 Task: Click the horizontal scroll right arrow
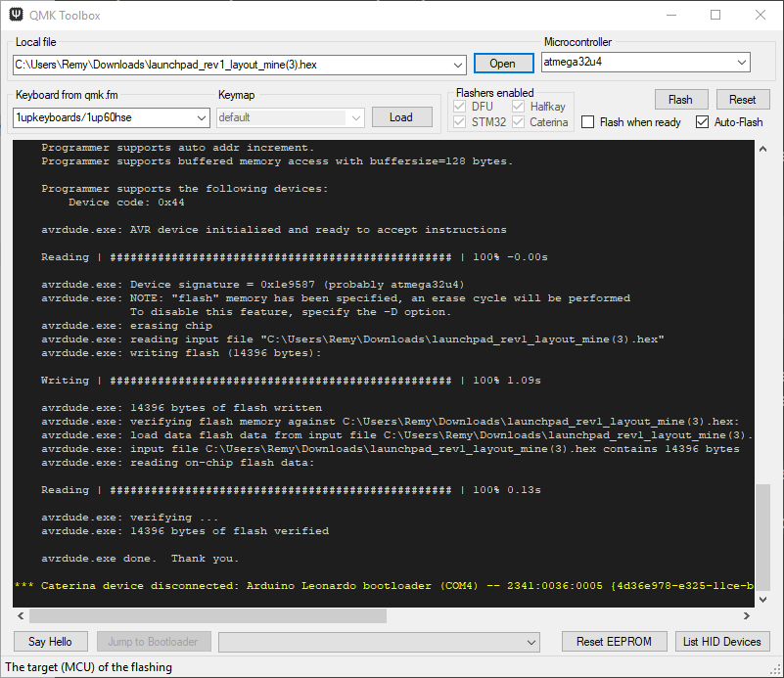tap(747, 616)
